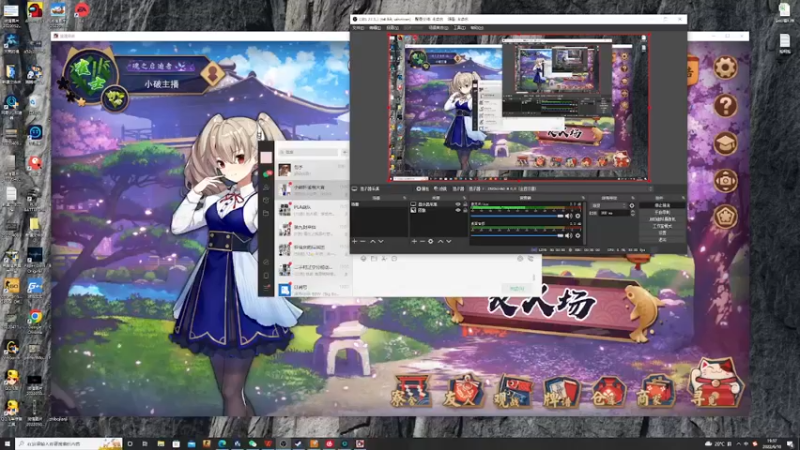The height and width of the screenshot is (450, 800).
Task: Mute the second audio mixer track
Action: point(568,236)
